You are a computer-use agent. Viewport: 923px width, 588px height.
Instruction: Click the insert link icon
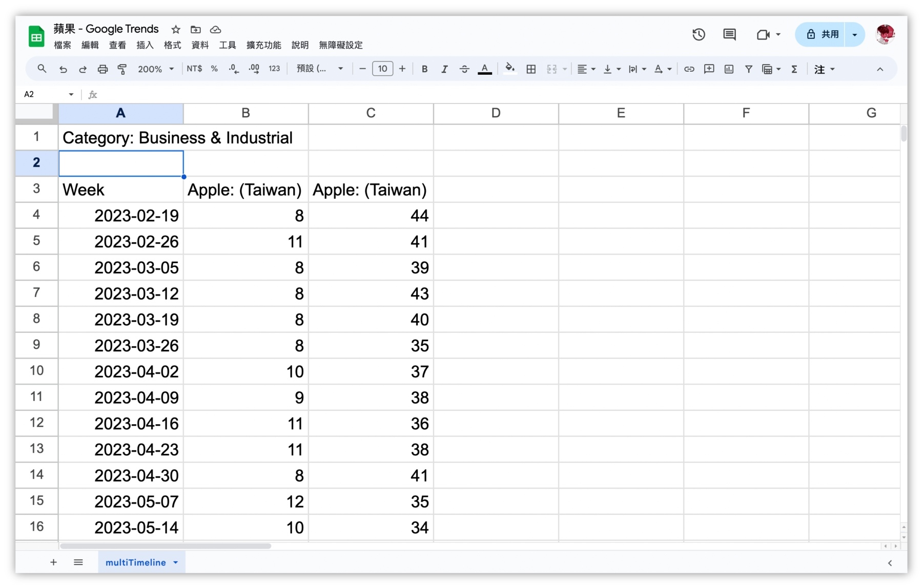coord(689,69)
